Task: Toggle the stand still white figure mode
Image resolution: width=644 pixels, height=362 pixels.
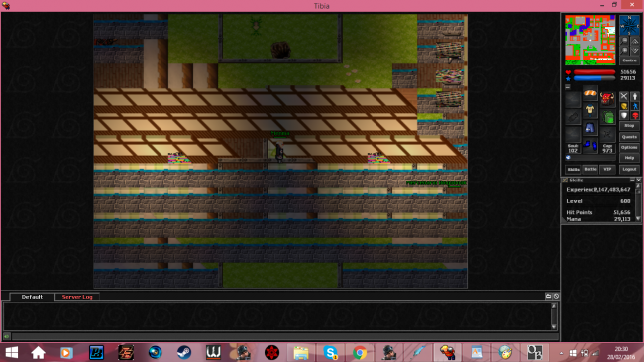Action: click(x=635, y=96)
